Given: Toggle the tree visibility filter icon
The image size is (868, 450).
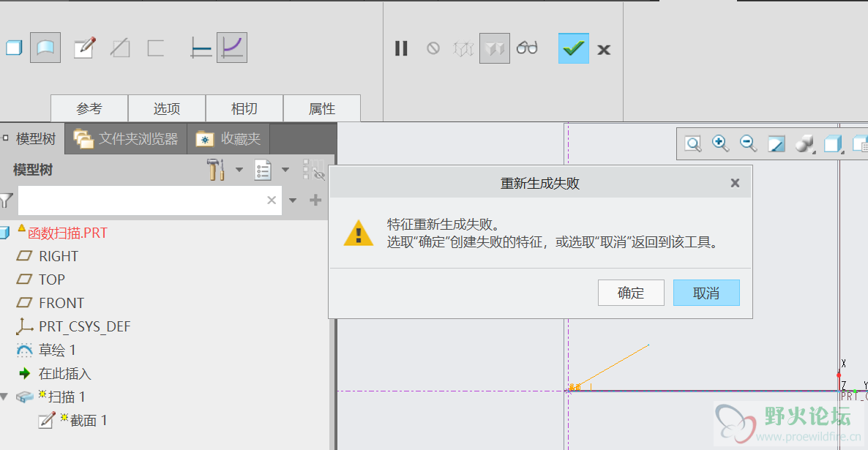Looking at the screenshot, I should [x=314, y=170].
